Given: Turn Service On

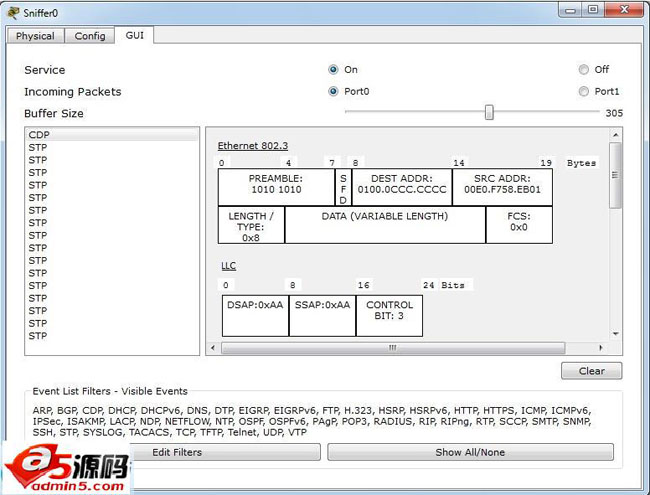Looking at the screenshot, I should (x=333, y=70).
